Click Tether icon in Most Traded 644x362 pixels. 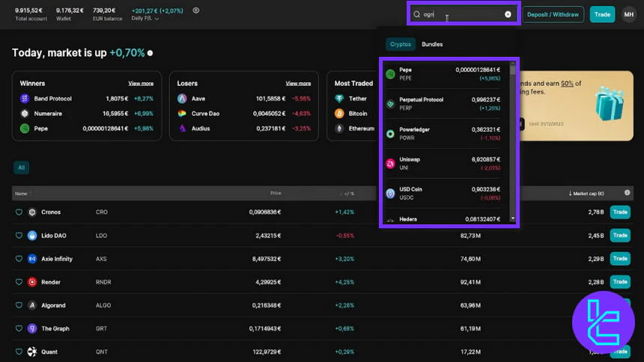(339, 99)
